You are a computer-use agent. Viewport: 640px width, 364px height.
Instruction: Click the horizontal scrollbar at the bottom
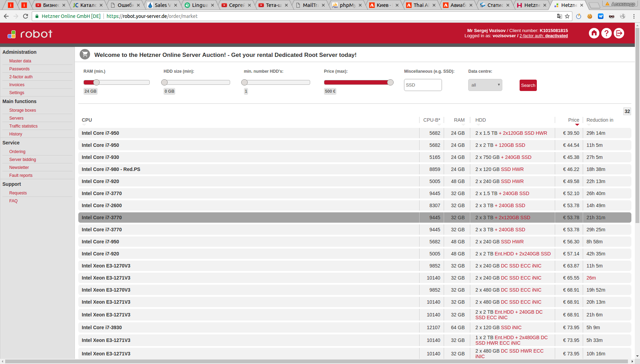316,361
